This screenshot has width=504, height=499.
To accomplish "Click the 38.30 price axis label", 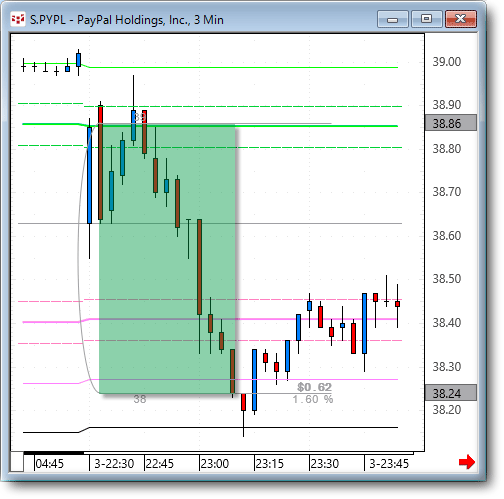I will coord(447,367).
